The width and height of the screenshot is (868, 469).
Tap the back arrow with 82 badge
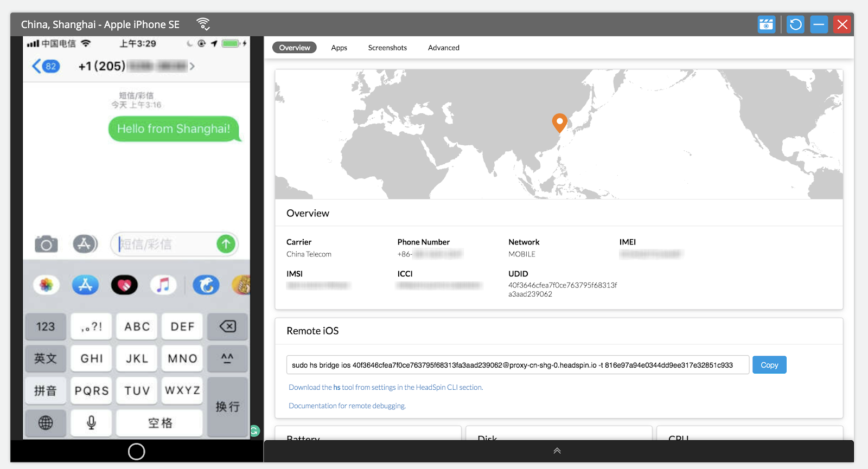point(46,66)
